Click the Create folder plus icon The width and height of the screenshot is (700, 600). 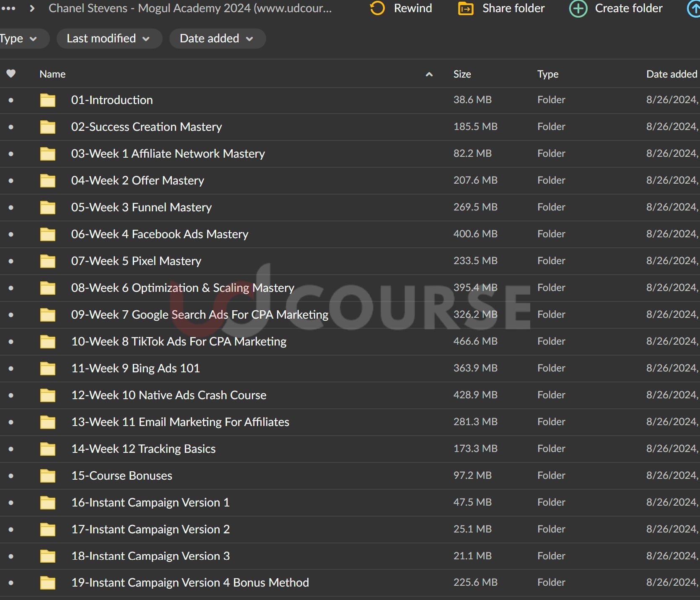578,8
